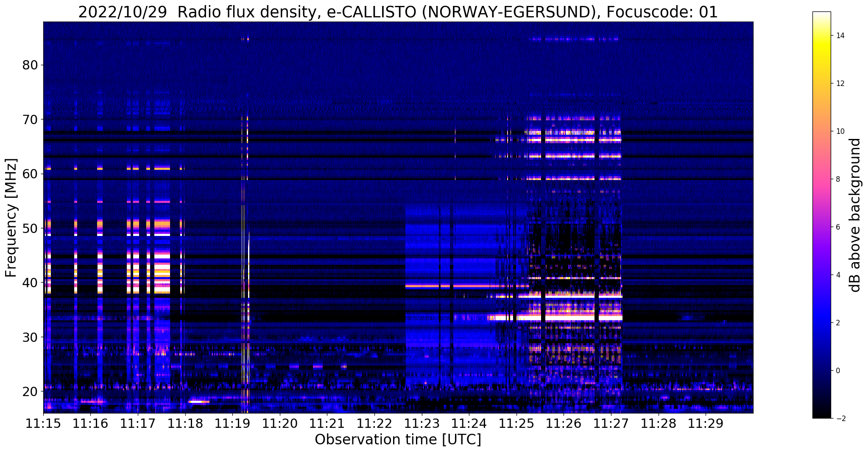Click the 30 MHz frequency tick label
Viewport: 868px width, 452px height.
[x=30, y=337]
